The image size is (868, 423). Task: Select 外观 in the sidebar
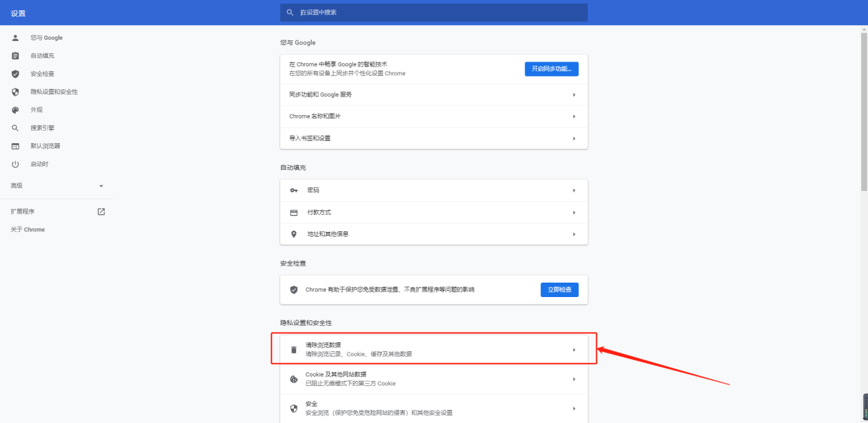click(x=36, y=110)
